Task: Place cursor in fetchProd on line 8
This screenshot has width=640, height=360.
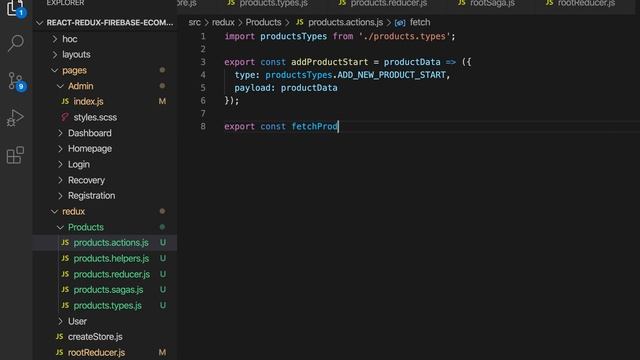Action: pyautogui.click(x=315, y=126)
